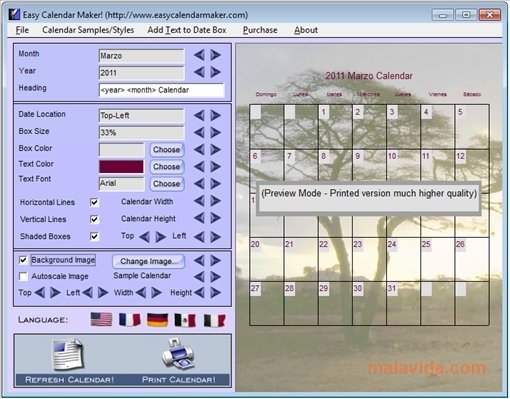The height and width of the screenshot is (399, 510).
Task: Disable the Background Image checkbox
Action: point(23,260)
